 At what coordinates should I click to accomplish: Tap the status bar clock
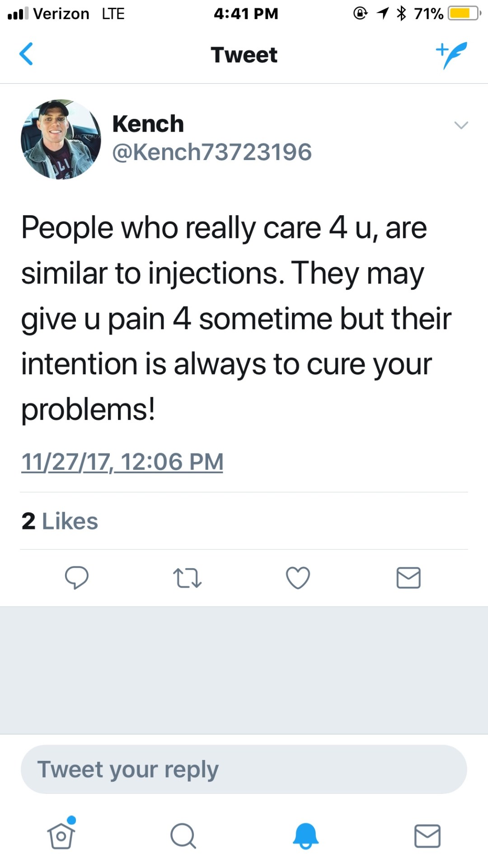[x=246, y=14]
